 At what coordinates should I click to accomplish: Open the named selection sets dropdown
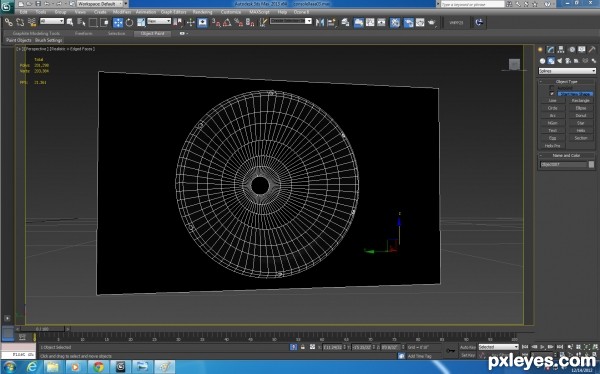291,21
